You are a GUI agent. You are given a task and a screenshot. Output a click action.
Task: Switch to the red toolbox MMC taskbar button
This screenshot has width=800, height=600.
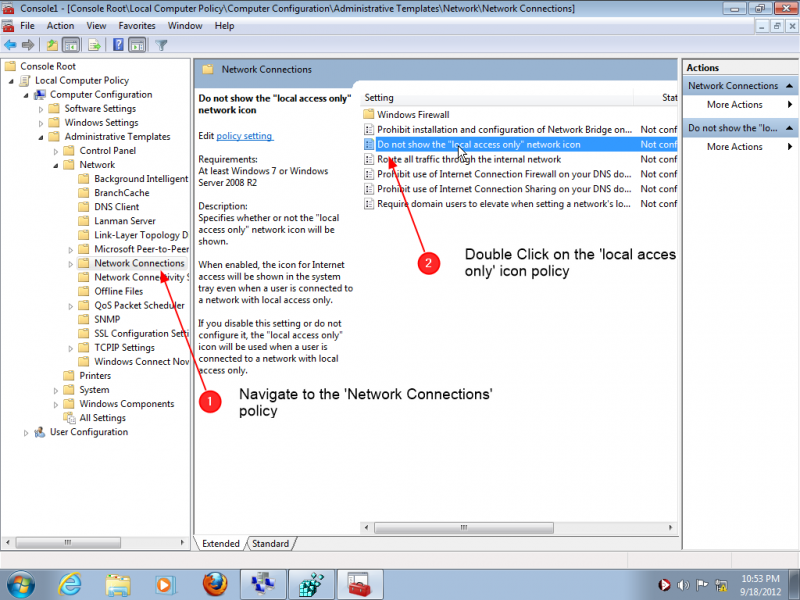pyautogui.click(x=360, y=584)
